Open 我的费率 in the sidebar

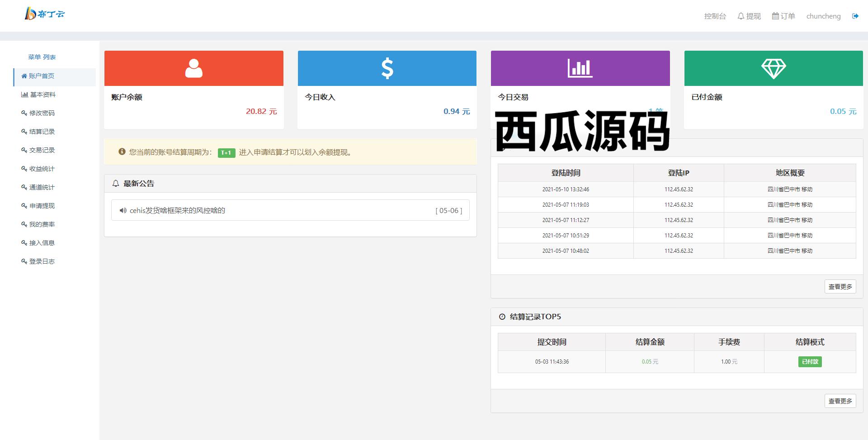coord(38,224)
